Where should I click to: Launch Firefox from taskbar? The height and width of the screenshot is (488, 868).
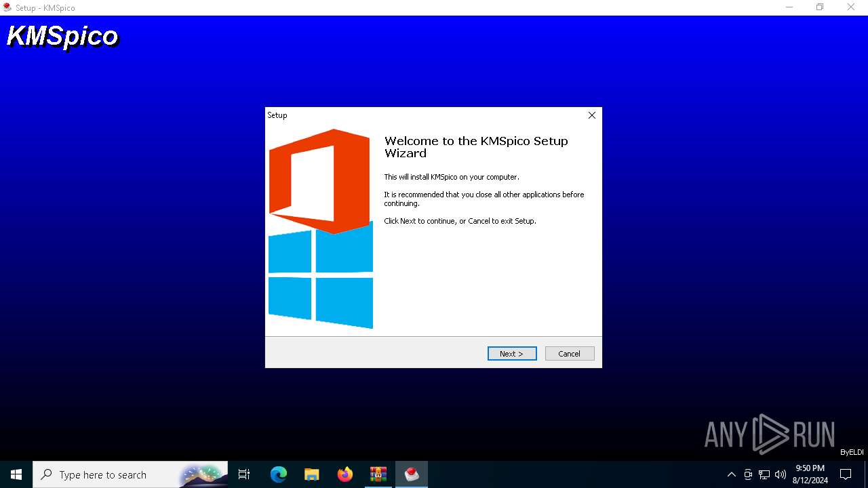click(x=345, y=474)
